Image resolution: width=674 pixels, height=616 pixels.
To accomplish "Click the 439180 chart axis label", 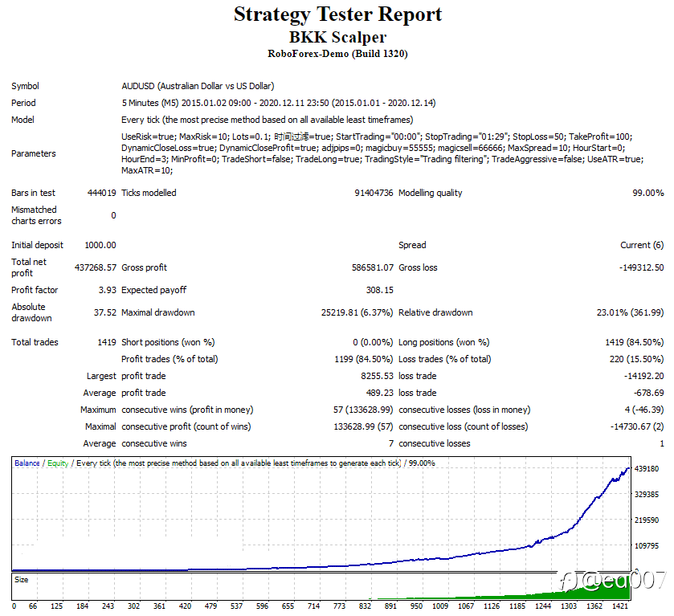I will [x=647, y=468].
